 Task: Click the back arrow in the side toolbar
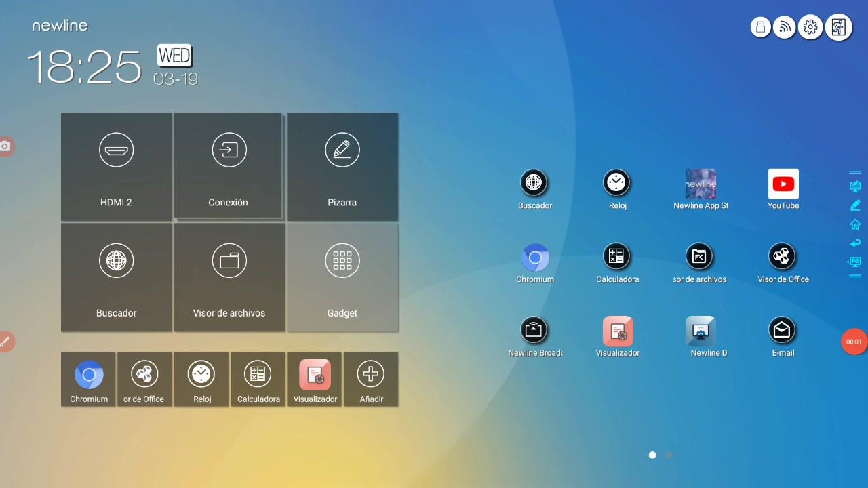pyautogui.click(x=855, y=243)
